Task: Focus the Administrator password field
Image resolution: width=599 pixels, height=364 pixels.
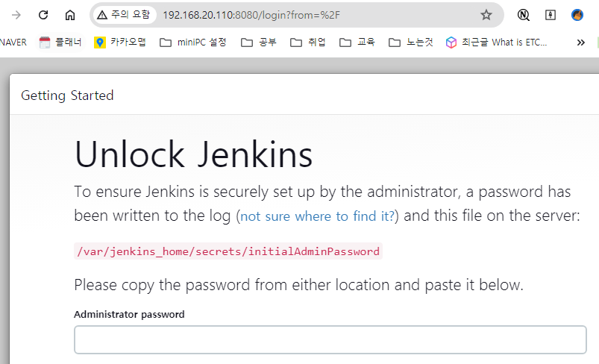Action: 330,339
